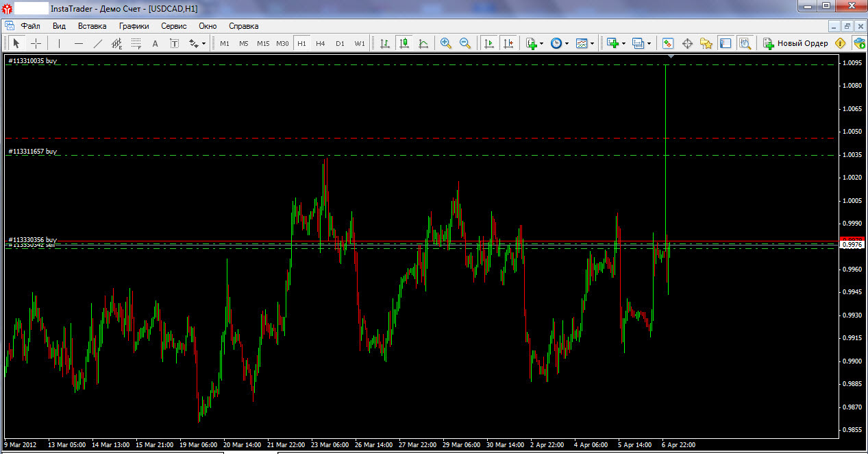Screen dimensions: 868x454
Task: Switch chart to Line Chart mode
Action: 423,43
